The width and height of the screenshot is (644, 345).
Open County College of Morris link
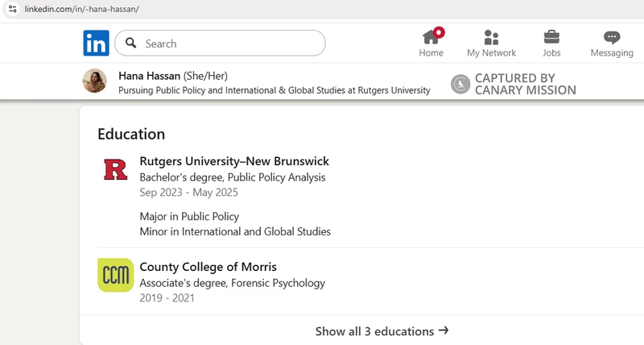click(208, 267)
